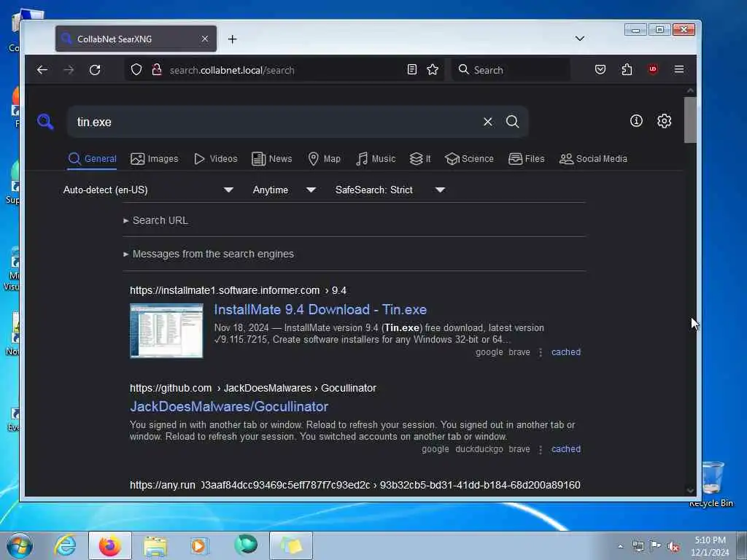Switch to the Images category
The height and width of the screenshot is (560, 747).
click(x=155, y=158)
